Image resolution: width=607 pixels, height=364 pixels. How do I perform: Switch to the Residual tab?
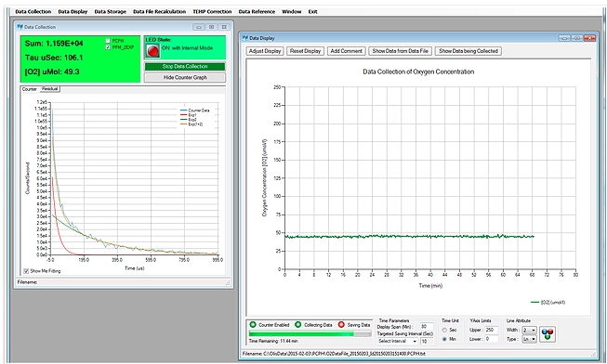pos(49,89)
